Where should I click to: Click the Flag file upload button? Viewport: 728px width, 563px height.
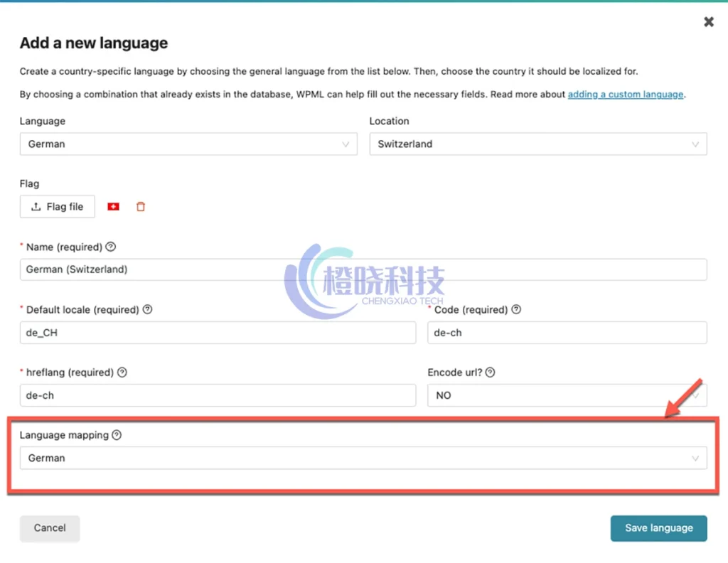58,207
